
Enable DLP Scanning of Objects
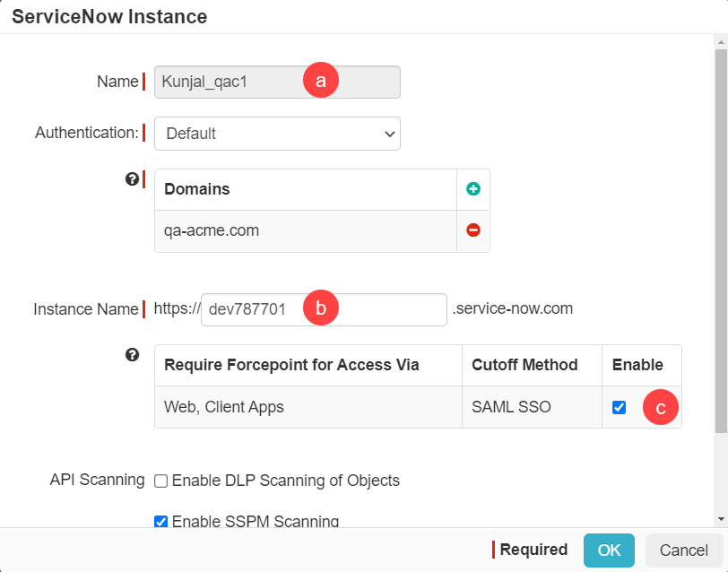pyautogui.click(x=160, y=481)
